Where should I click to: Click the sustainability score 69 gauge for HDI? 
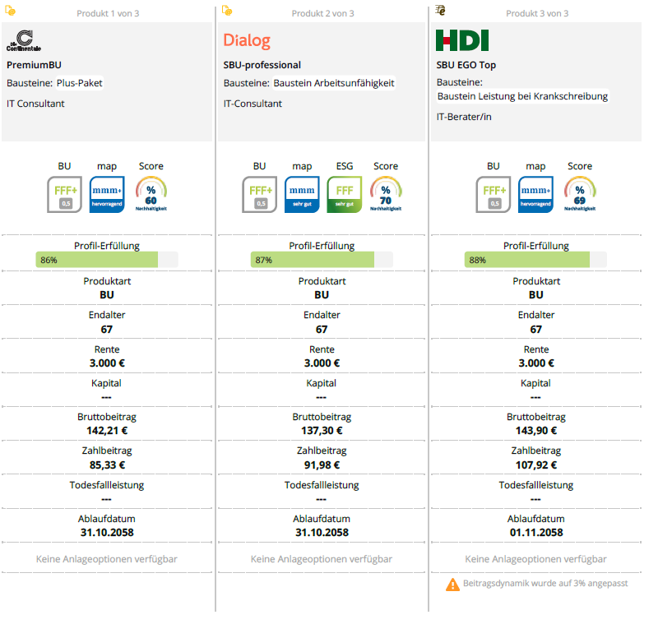pyautogui.click(x=580, y=195)
